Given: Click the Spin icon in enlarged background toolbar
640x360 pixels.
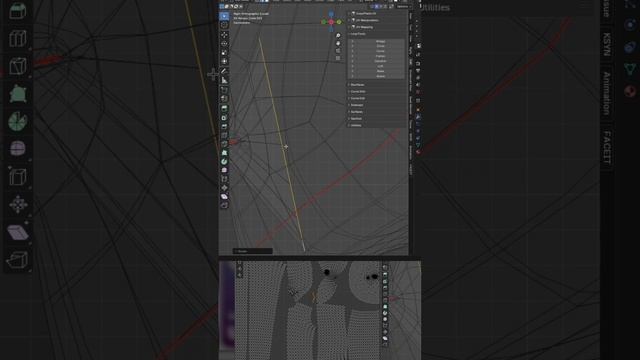Looking at the screenshot, I should [18, 121].
